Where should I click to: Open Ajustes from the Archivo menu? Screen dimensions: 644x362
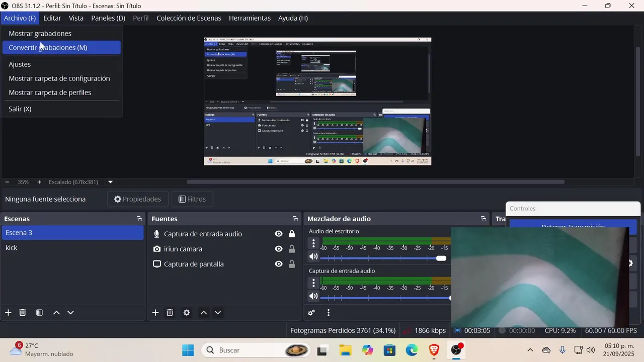pyautogui.click(x=61, y=64)
